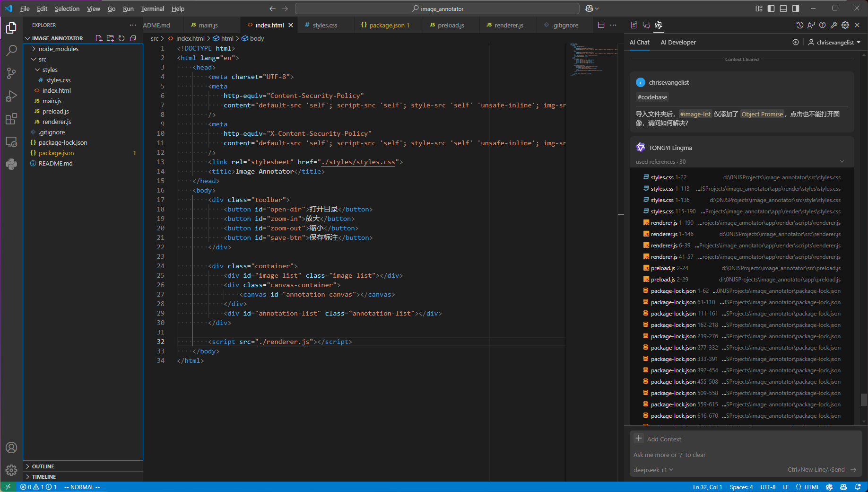Click New Folder icon in explorer header
Image resolution: width=868 pixels, height=492 pixels.
click(x=110, y=38)
